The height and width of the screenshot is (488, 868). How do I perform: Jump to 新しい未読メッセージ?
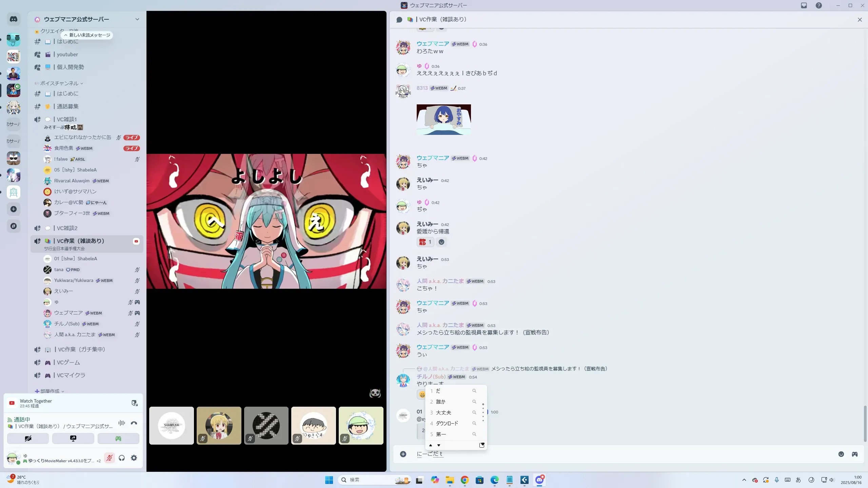(87, 35)
